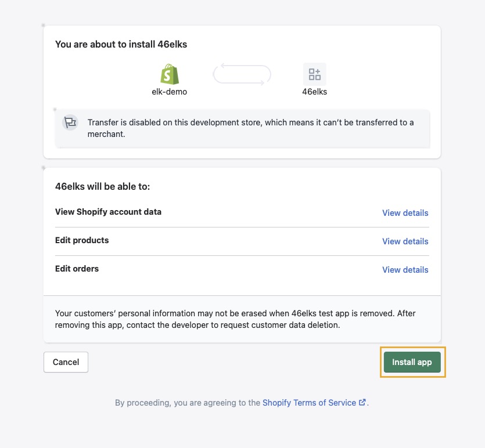
Task: Click the 46elks label under the app icon
Action: pyautogui.click(x=314, y=92)
